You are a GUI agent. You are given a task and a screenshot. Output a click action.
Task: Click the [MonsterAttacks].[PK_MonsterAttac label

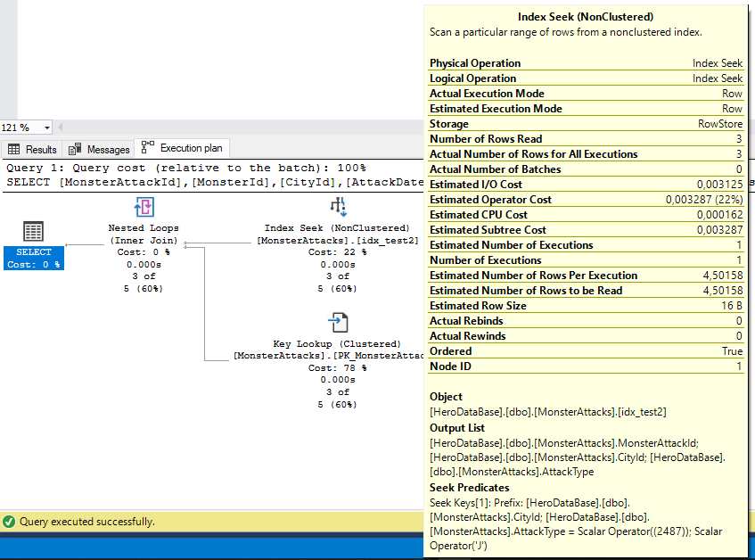click(328, 356)
